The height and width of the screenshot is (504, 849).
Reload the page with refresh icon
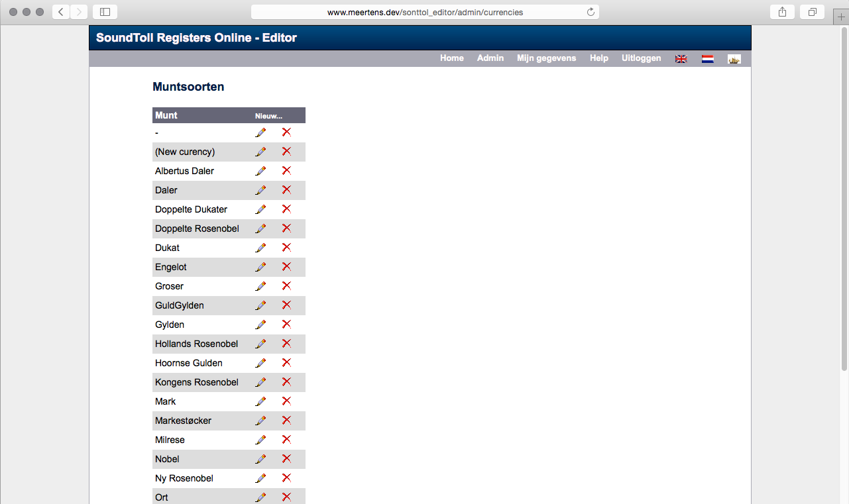(x=591, y=12)
